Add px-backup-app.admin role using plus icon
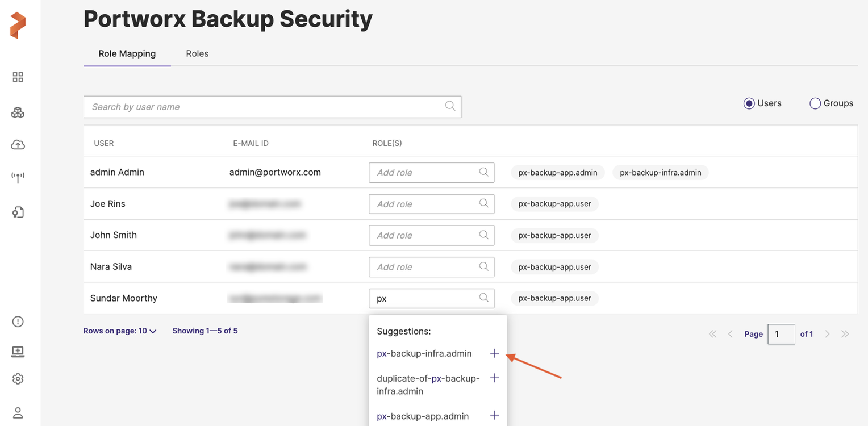The width and height of the screenshot is (868, 426). click(494, 416)
